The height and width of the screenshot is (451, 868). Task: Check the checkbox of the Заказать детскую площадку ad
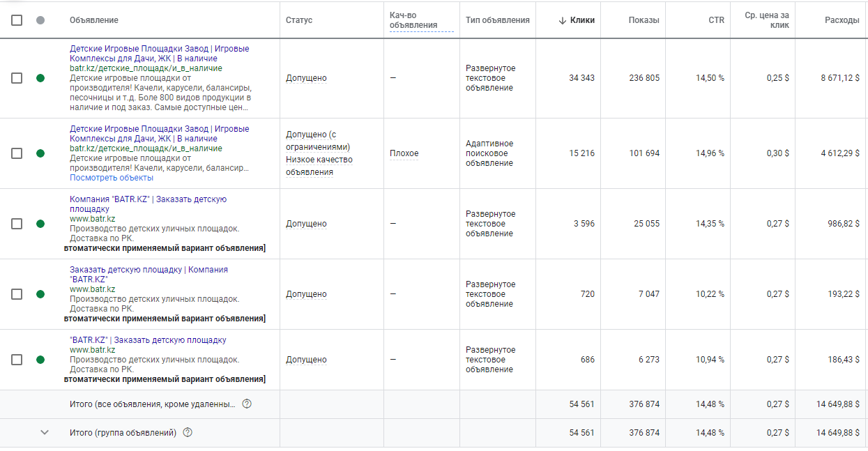point(17,293)
